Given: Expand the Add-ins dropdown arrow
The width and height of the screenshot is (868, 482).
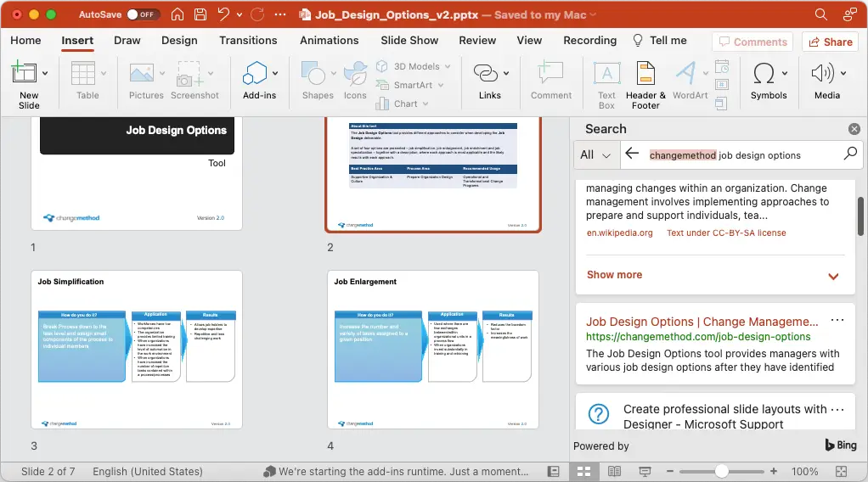Looking at the screenshot, I should [275, 73].
